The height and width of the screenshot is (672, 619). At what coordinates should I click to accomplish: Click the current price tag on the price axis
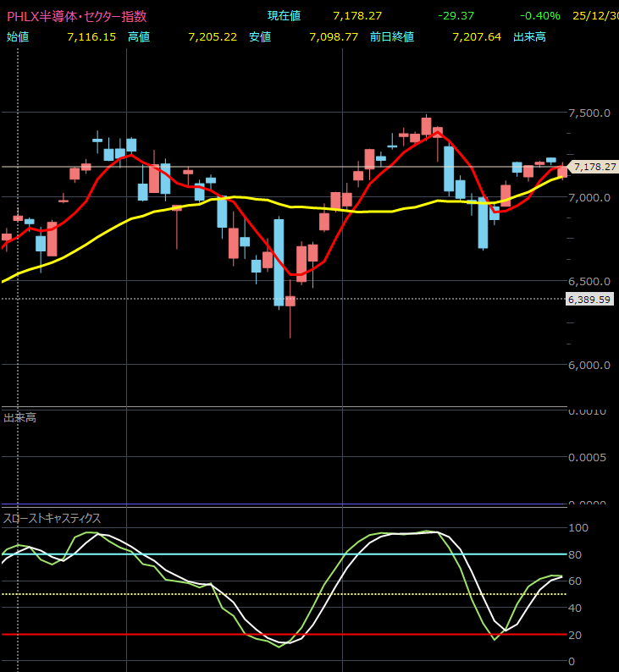click(x=594, y=167)
